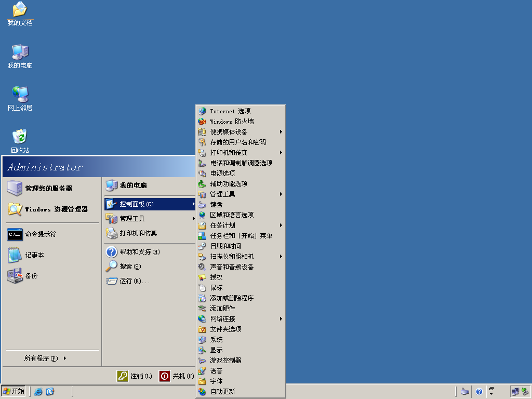Open Windows 资源管理器 from Start menu
This screenshot has width=532, height=399.
(x=52, y=209)
